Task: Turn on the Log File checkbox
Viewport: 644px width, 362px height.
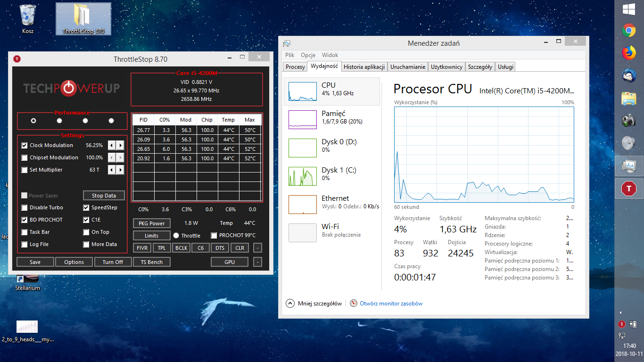Action: [x=25, y=244]
